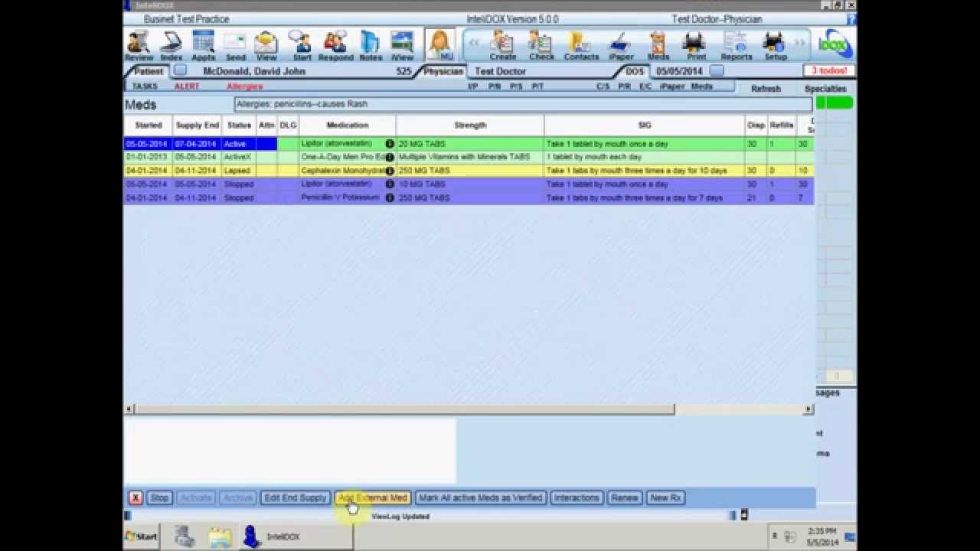
Task: Click the Interactions button
Action: click(577, 497)
